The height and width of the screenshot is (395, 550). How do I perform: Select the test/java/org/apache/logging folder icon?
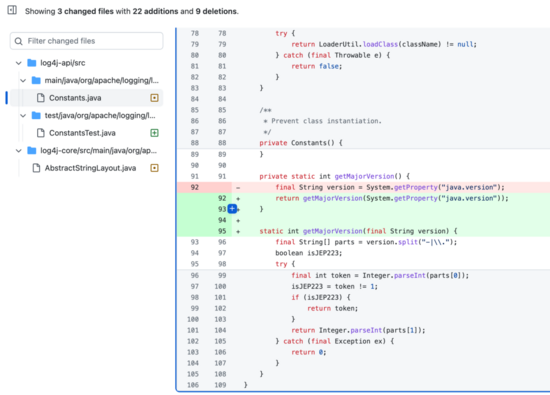click(36, 115)
